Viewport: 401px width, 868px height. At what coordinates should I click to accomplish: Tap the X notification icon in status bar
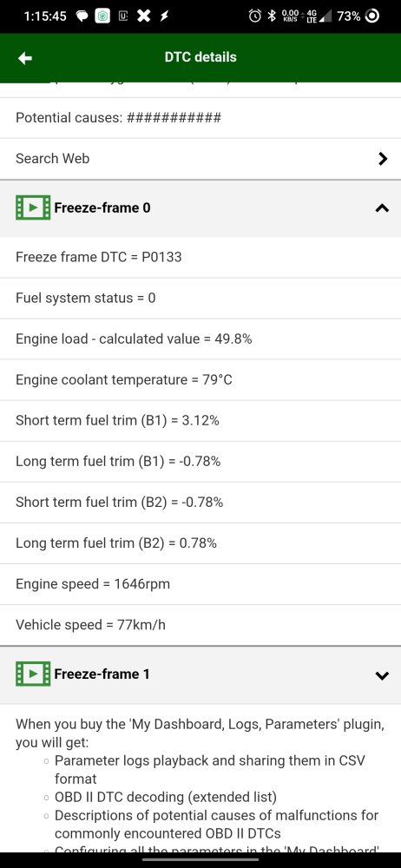[143, 16]
